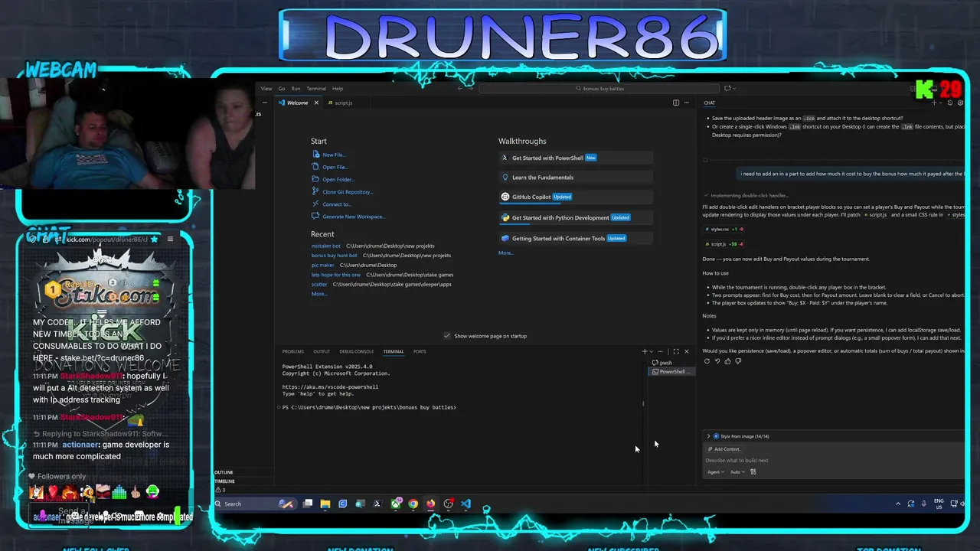The height and width of the screenshot is (551, 980).
Task: Open the Run menu
Action: (x=296, y=89)
